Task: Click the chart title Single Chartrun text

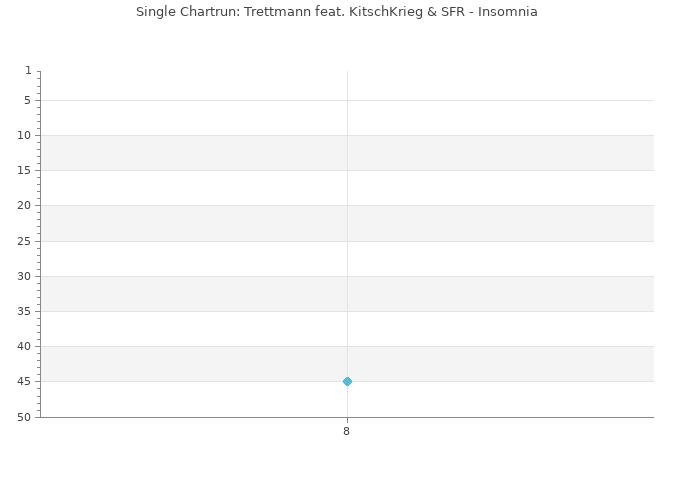Action: pyautogui.click(x=336, y=12)
